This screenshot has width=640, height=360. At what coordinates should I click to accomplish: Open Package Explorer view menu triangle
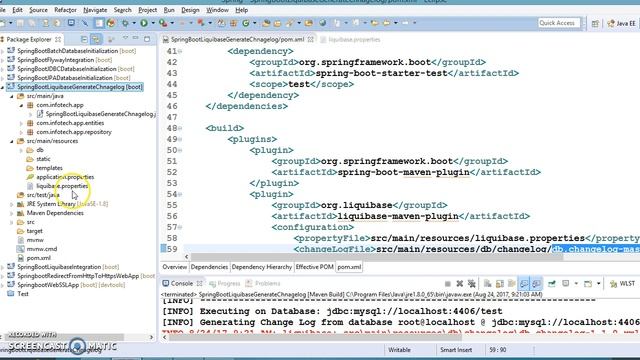point(125,38)
